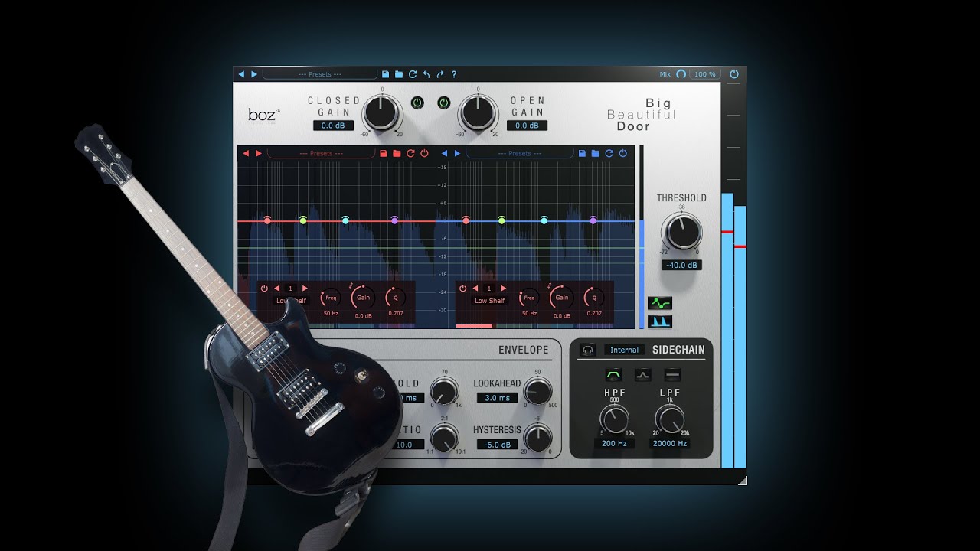Open help with the question mark icon

tap(454, 74)
